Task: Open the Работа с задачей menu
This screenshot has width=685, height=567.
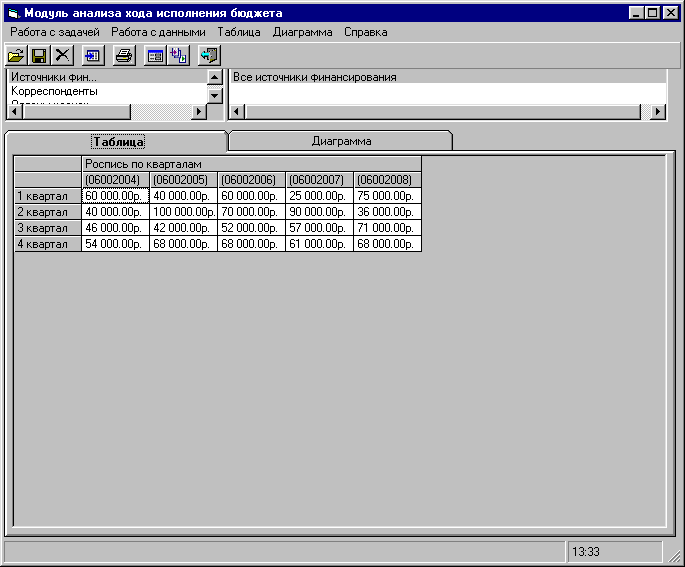Action: tap(55, 32)
